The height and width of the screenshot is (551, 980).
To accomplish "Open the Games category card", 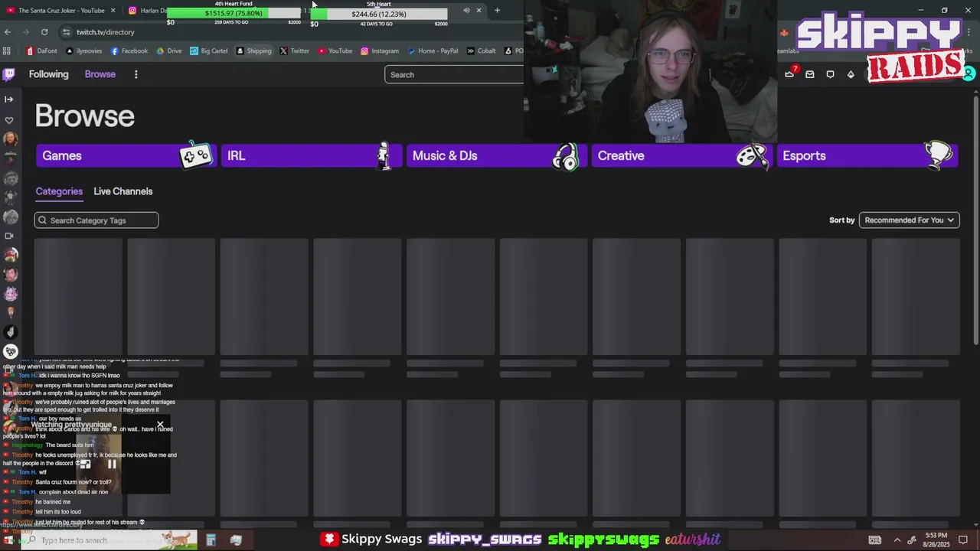I will (x=125, y=155).
